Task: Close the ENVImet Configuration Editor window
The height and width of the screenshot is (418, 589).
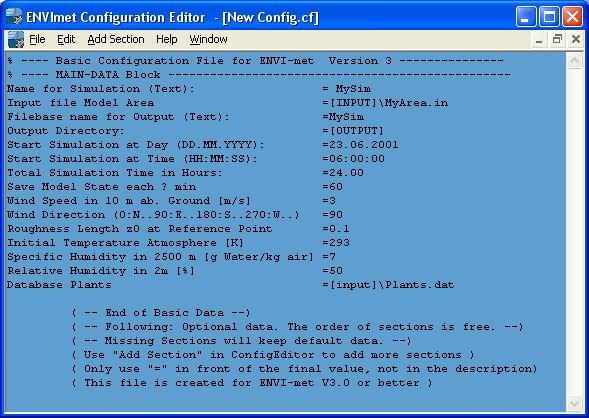Action: click(572, 17)
